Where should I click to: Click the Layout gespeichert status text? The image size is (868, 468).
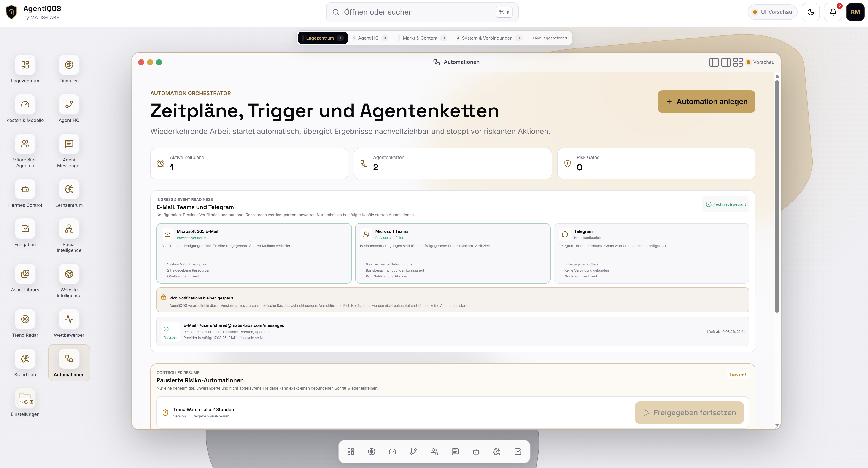click(x=550, y=38)
